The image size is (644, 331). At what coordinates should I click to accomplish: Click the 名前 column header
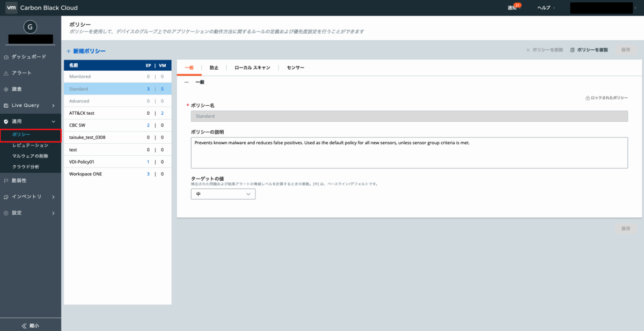(74, 65)
